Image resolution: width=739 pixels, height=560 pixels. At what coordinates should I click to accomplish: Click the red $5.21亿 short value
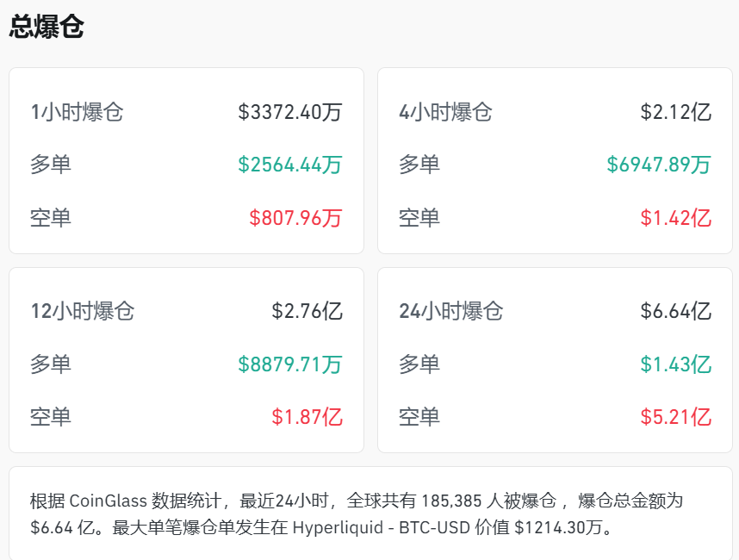676,418
